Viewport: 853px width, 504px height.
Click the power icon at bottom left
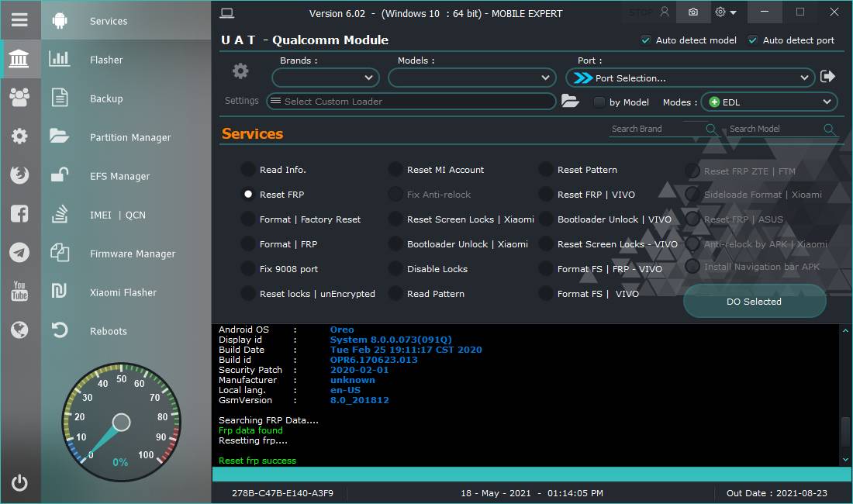(x=19, y=483)
